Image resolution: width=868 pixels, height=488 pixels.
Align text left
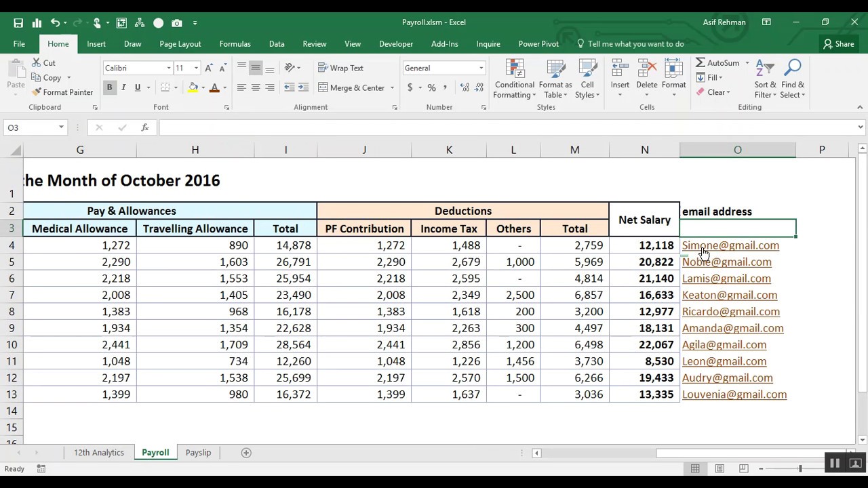(241, 87)
